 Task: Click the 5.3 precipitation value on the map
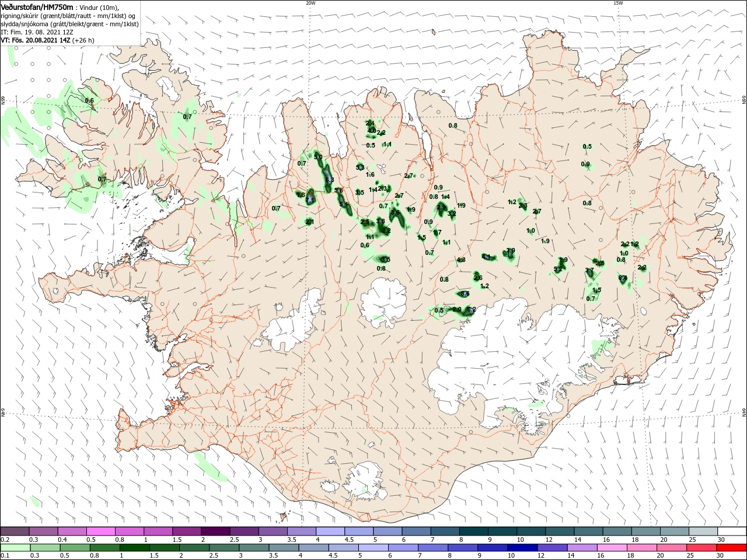[x=360, y=167]
